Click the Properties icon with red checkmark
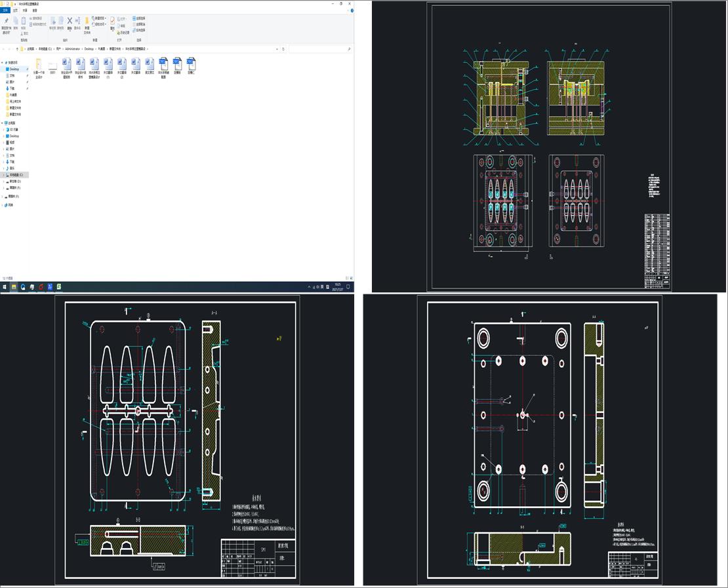Screen dimensions: 728x588 pos(112,22)
